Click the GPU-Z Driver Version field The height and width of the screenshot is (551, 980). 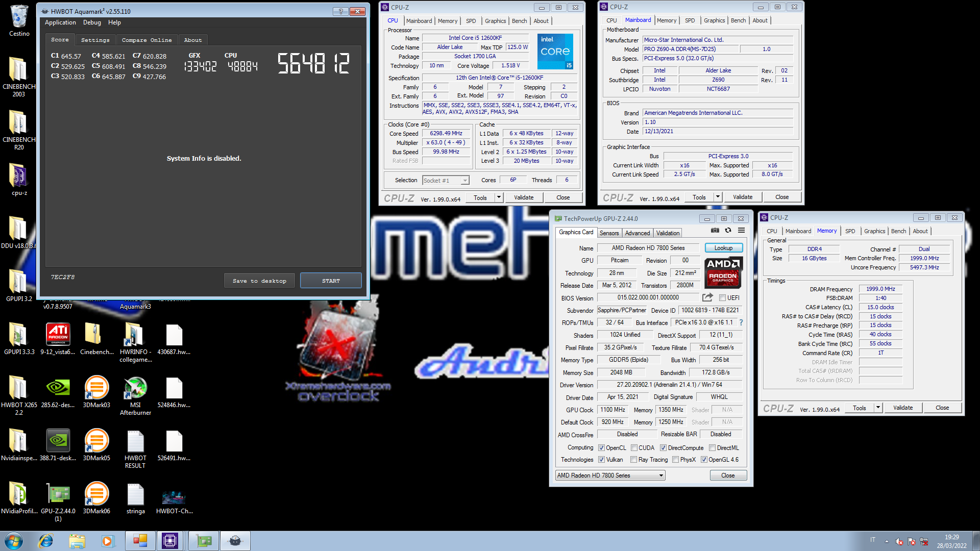click(x=669, y=385)
